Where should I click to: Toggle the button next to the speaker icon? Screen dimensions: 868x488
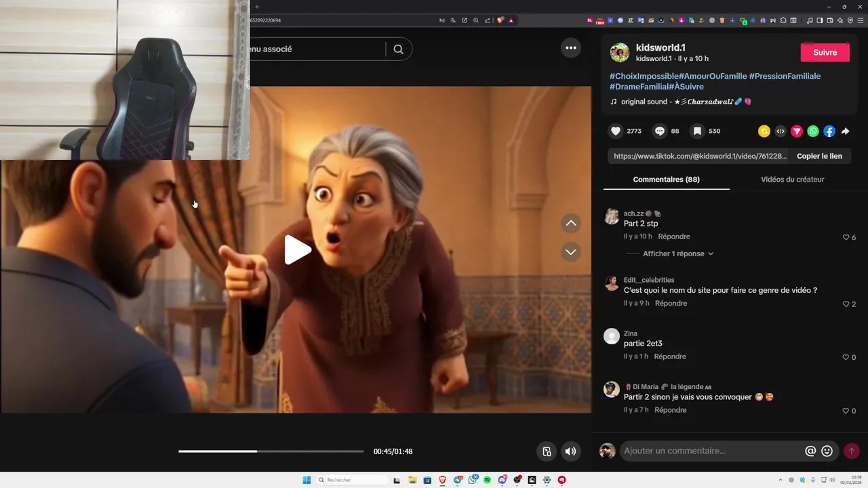click(547, 451)
